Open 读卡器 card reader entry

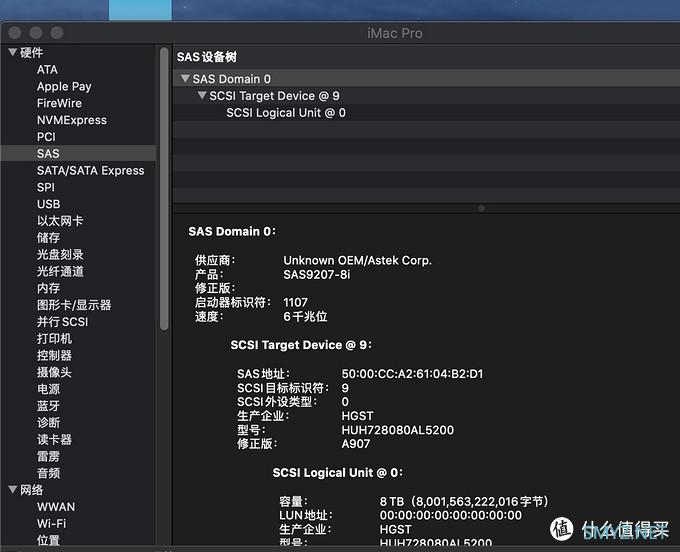(54, 439)
